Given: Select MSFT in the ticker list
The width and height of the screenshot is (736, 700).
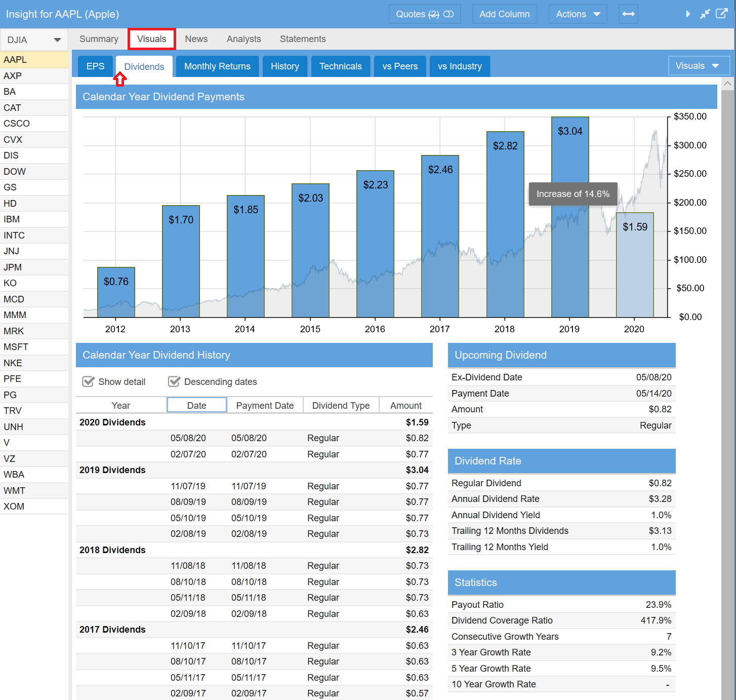Looking at the screenshot, I should point(34,347).
